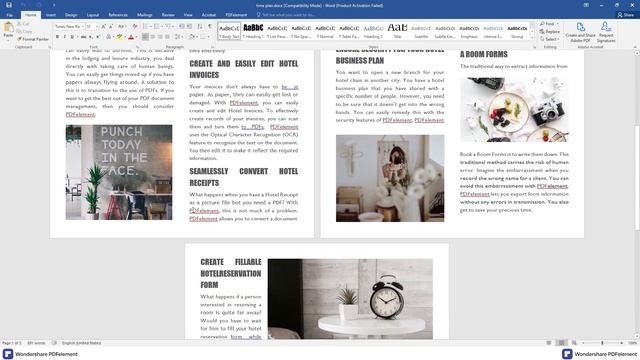Click the Numbering list icon
Viewport: 640px width, 360px height.
(x=157, y=27)
